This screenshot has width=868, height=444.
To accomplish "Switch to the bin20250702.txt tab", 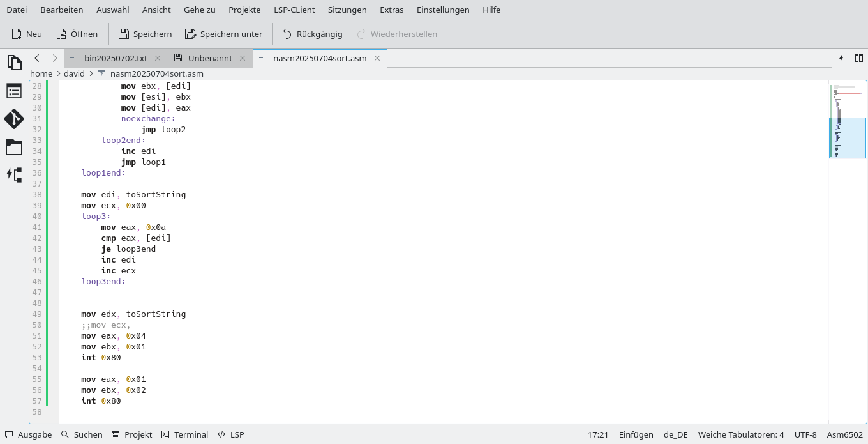I will (x=115, y=57).
